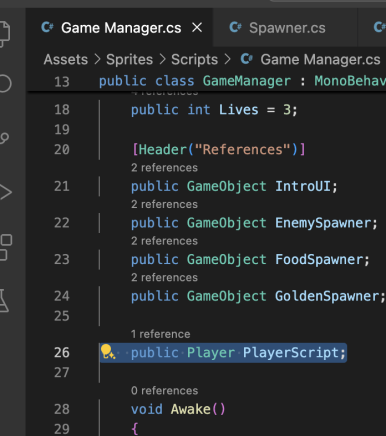Open the Extensions icon in activity bar

tap(5, 247)
